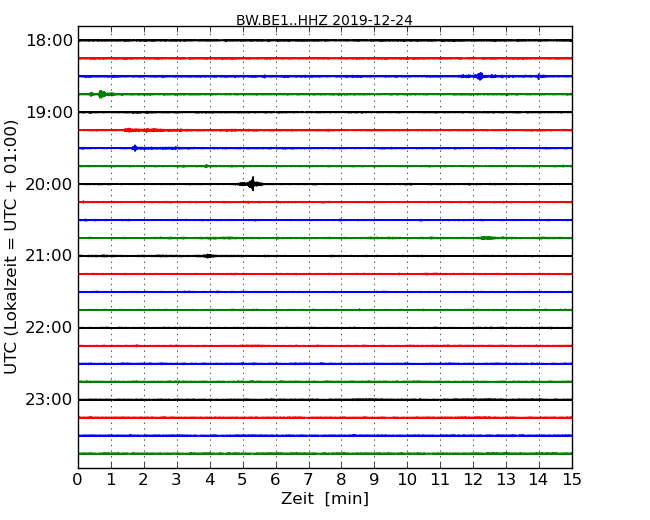Image resolution: width=650 pixels, height=520 pixels.
Task: Click the x-axis tick label "4"
Action: tap(210, 479)
